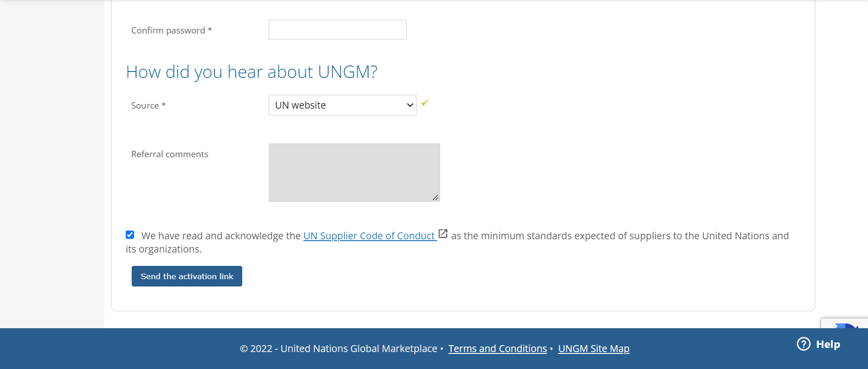868x369 pixels.
Task: Click the Confirm password label
Action: [x=172, y=30]
